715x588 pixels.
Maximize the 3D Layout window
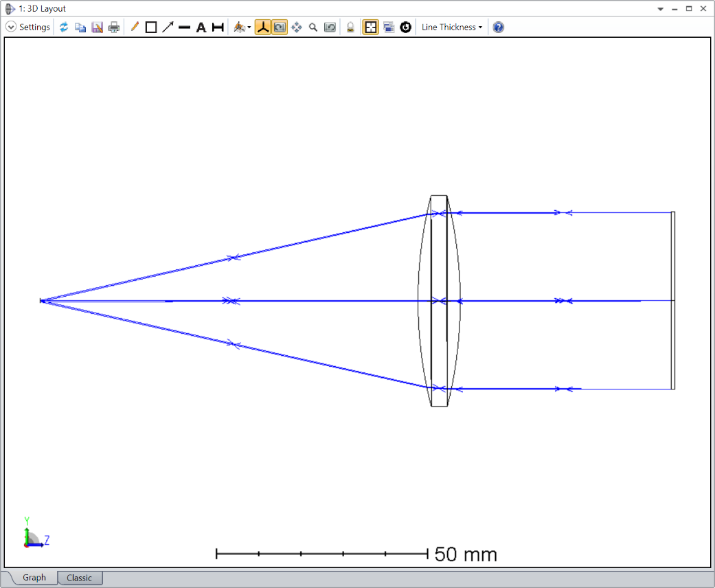click(689, 9)
